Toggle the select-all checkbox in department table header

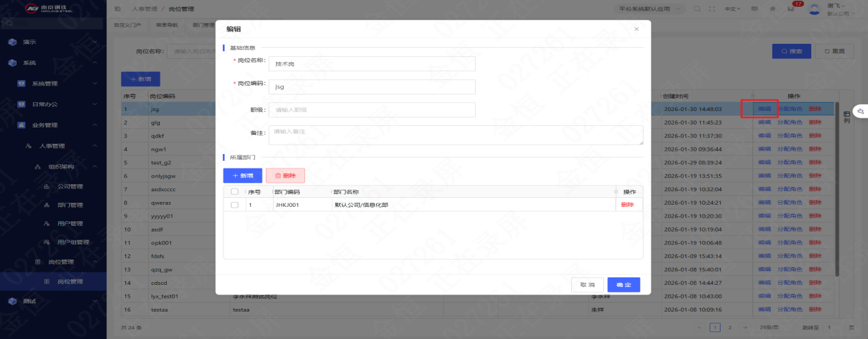click(x=234, y=192)
